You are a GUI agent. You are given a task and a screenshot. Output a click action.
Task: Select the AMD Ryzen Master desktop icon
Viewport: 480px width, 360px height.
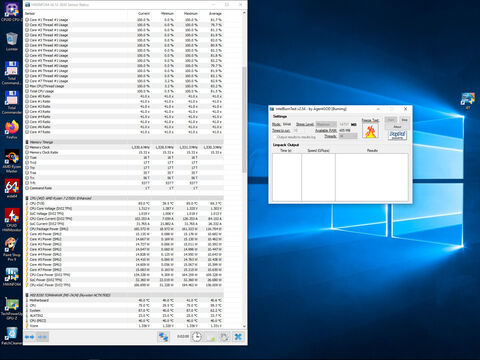[12, 161]
